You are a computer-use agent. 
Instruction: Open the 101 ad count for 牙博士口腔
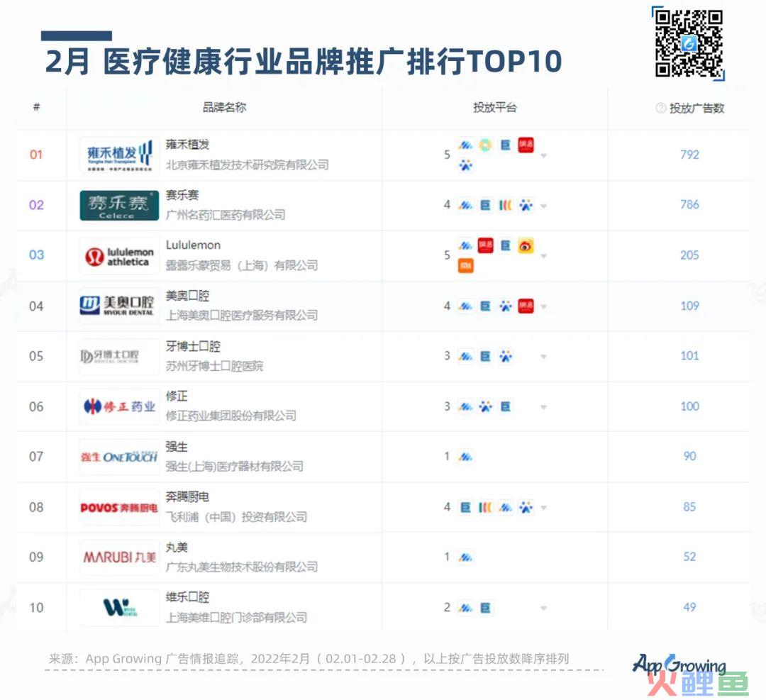(689, 355)
